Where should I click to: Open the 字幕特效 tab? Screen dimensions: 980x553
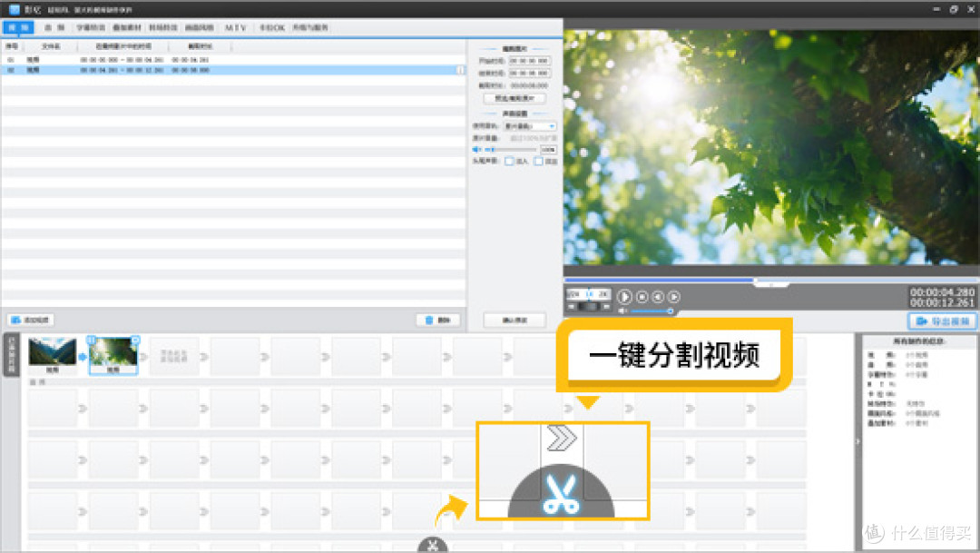pos(91,27)
